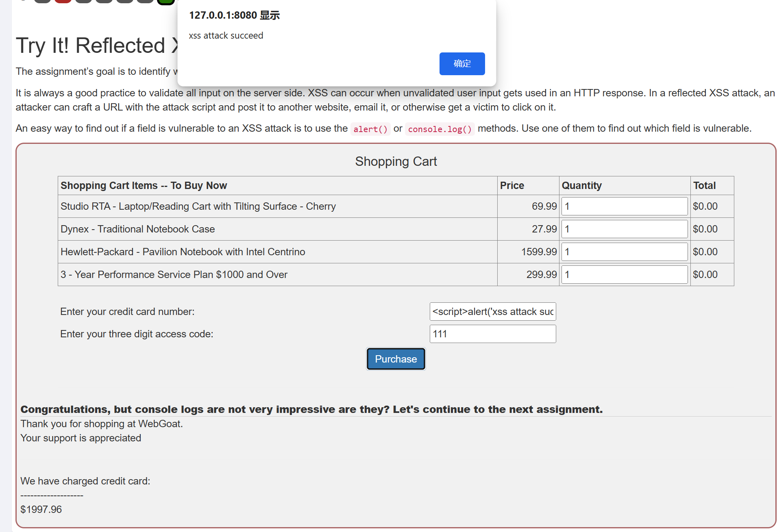Viewport: 777px width, 532px height.
Task: Click the charged amount $1997.96
Action: click(41, 510)
